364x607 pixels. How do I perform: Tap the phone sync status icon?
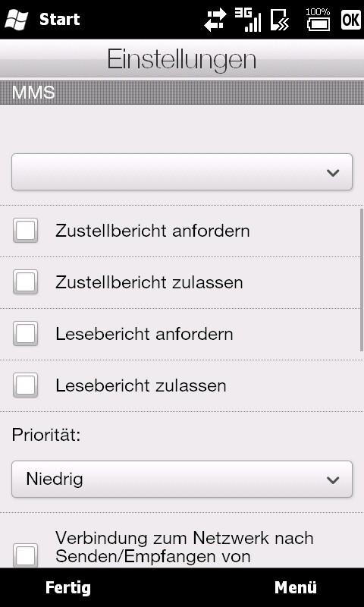(280, 20)
